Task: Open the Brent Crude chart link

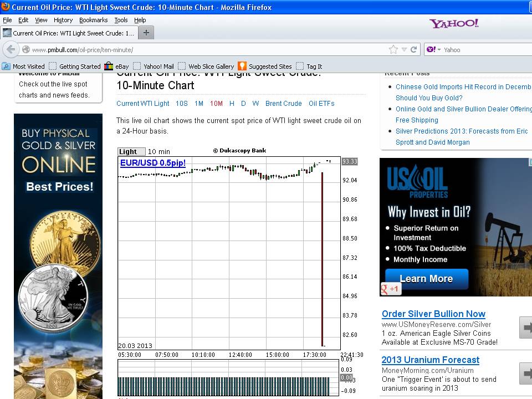Action: (283, 103)
